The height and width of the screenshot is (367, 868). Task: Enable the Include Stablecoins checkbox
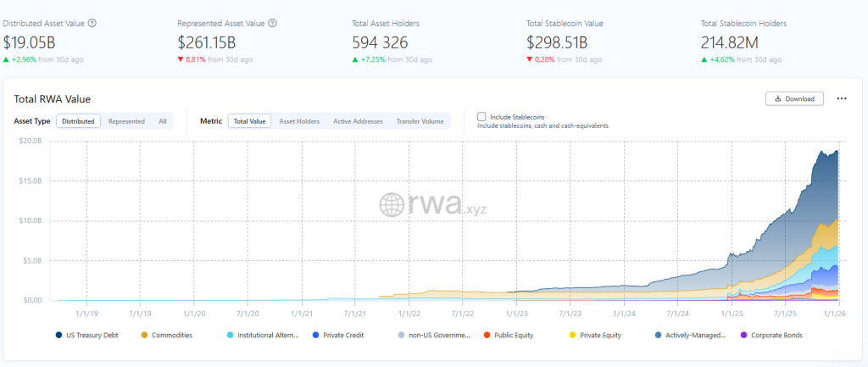pos(481,116)
